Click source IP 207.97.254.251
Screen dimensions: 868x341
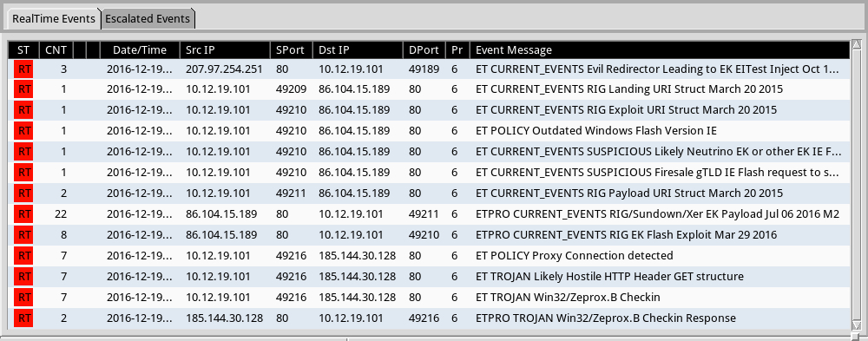point(224,69)
